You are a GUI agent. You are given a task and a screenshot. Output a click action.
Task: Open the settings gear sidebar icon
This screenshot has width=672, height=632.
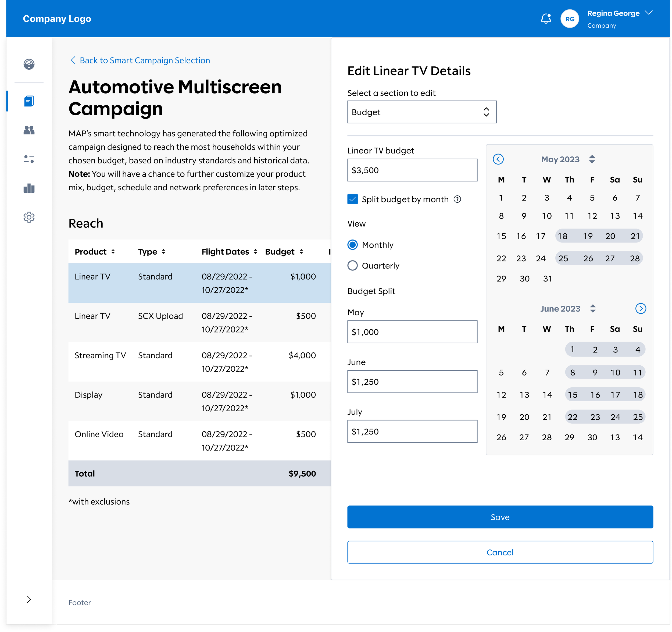(x=29, y=217)
